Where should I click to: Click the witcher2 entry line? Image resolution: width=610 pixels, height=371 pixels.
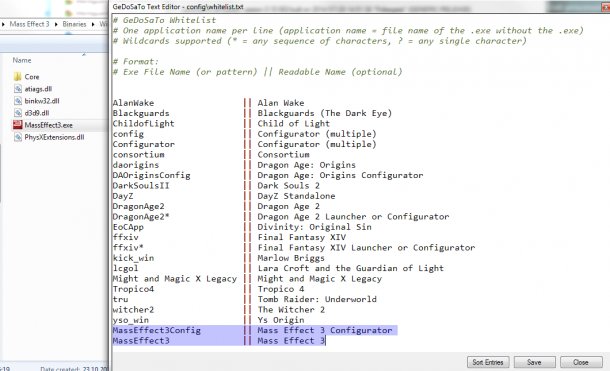(x=133, y=310)
